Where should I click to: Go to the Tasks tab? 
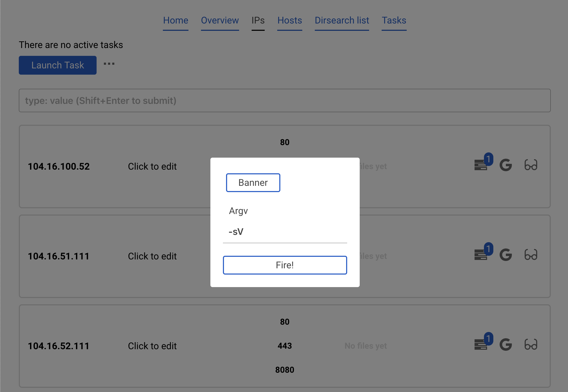(x=394, y=20)
